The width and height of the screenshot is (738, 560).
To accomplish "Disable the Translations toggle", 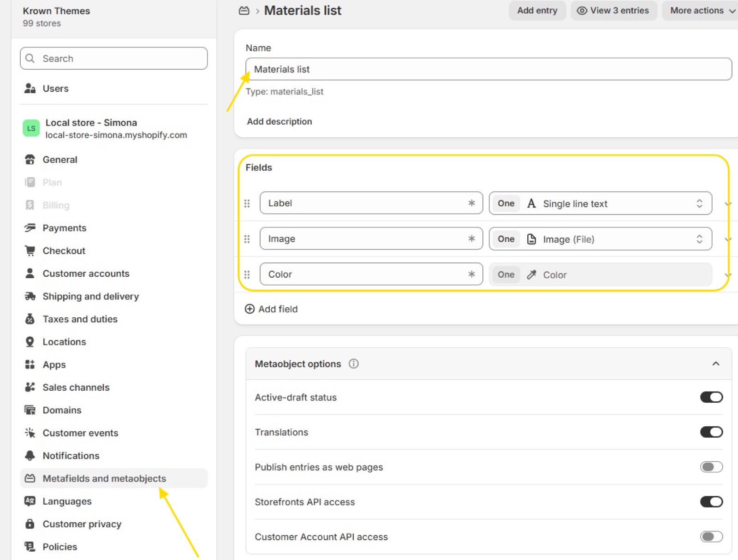I will [711, 432].
